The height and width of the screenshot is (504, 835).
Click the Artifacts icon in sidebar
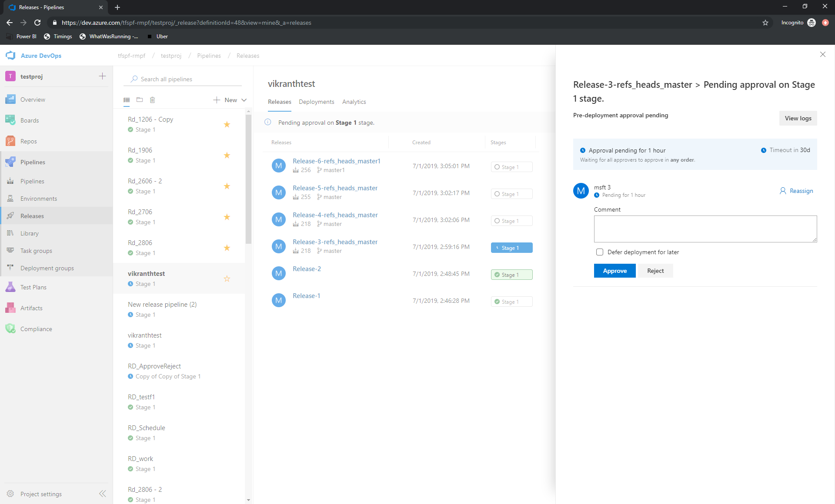(11, 308)
